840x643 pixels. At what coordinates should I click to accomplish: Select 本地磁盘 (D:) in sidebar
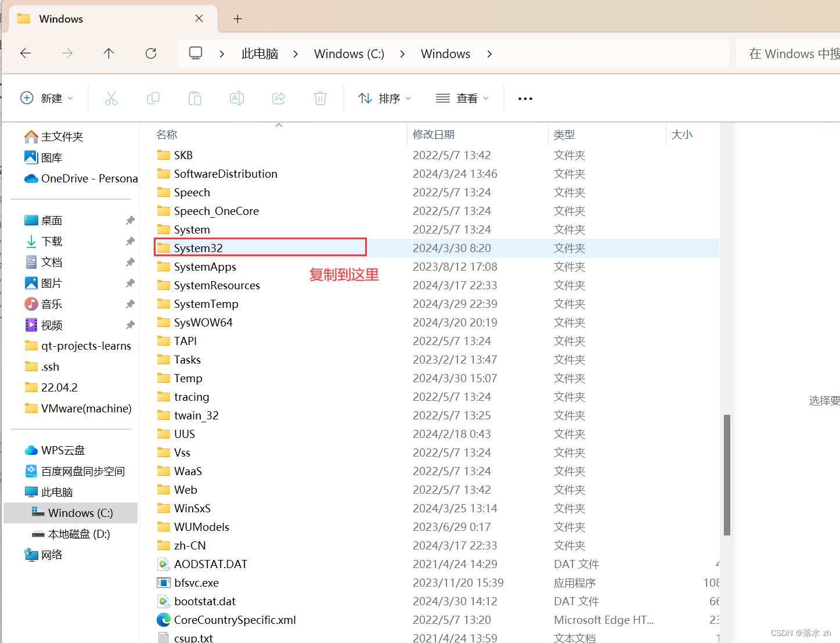71,534
